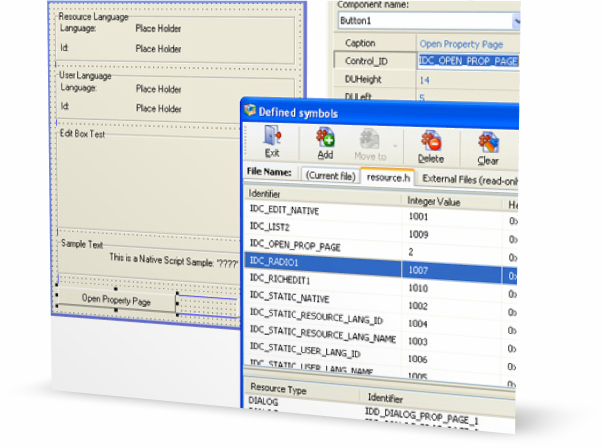Open the External Files (read-only) tab
Image resolution: width=602 pixels, height=448 pixels.
(468, 178)
